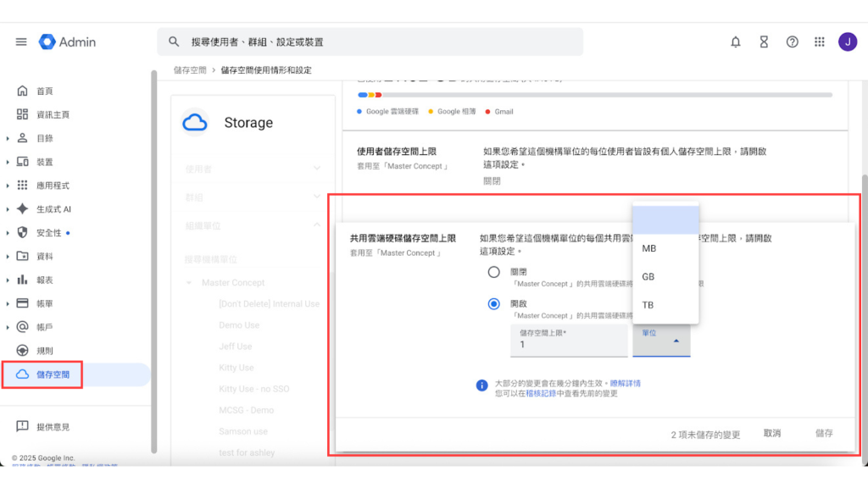Click the 應用程式 grid icon
The image size is (868, 488).
coord(22,186)
